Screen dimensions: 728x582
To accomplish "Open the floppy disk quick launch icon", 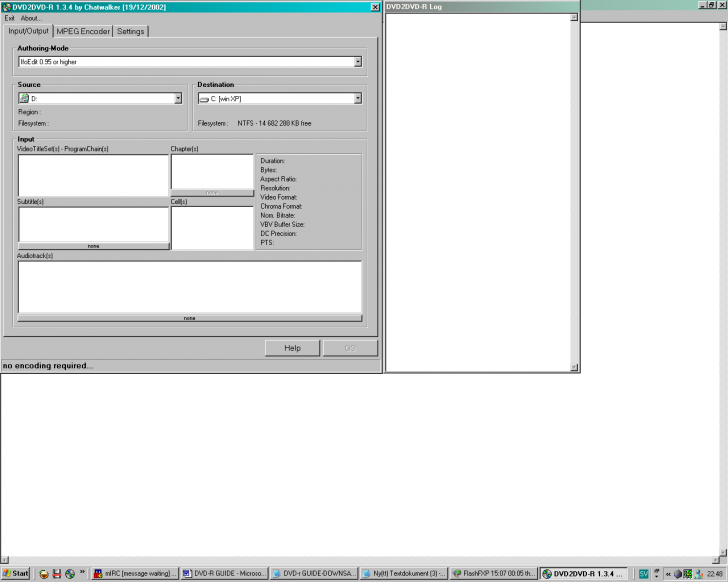I will 57,574.
